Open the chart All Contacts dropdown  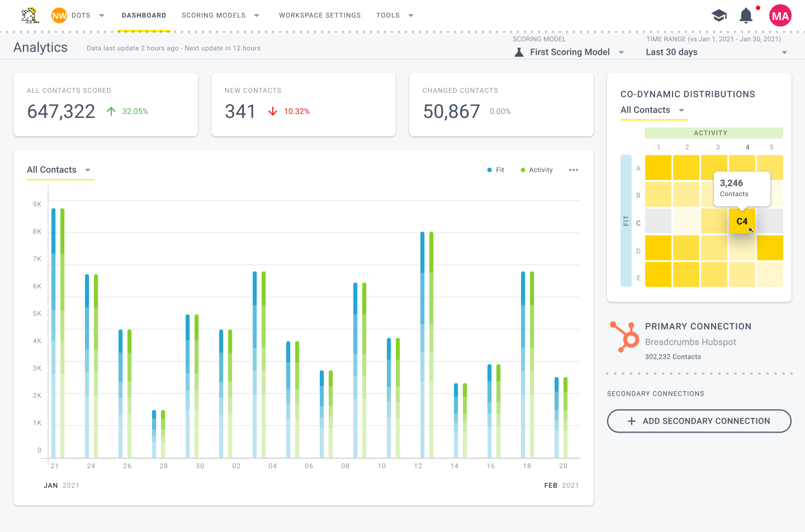point(60,170)
